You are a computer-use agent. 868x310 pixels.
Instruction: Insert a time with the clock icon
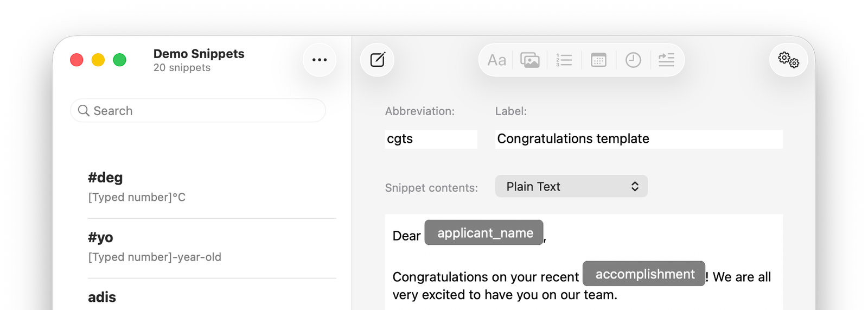(633, 60)
